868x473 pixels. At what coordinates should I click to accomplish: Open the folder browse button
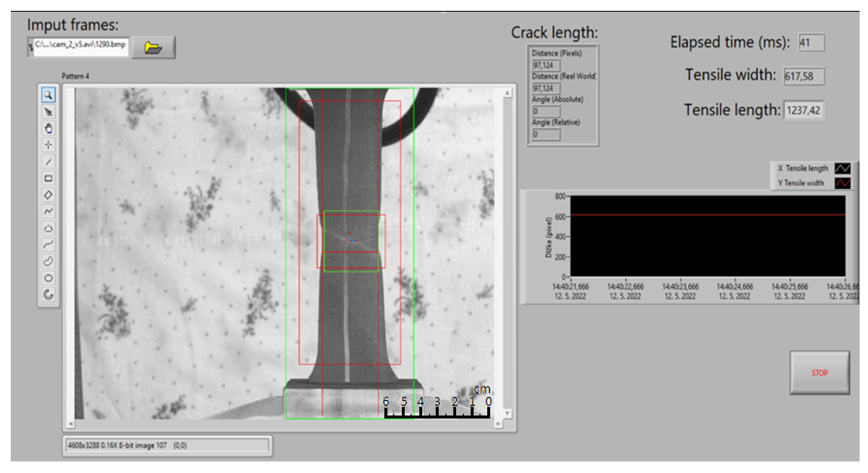[x=153, y=47]
